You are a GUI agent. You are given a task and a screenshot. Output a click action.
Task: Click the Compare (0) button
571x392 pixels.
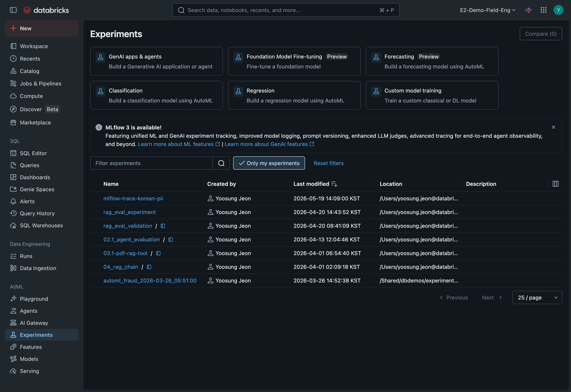[541, 34]
